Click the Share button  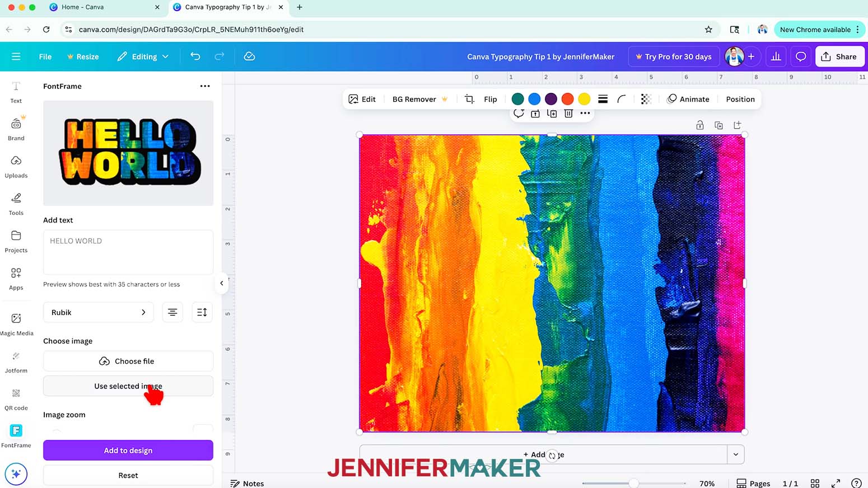[839, 57]
